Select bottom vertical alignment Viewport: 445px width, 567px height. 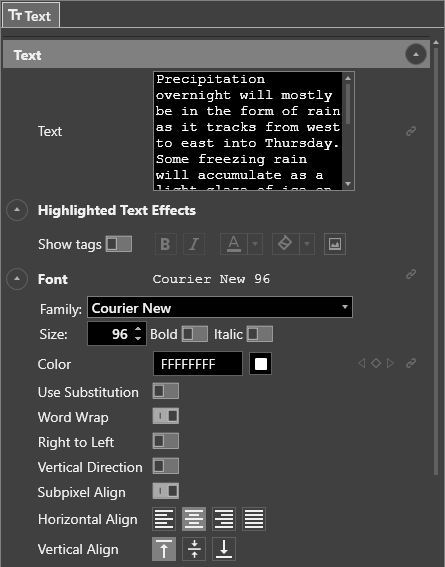(x=224, y=549)
